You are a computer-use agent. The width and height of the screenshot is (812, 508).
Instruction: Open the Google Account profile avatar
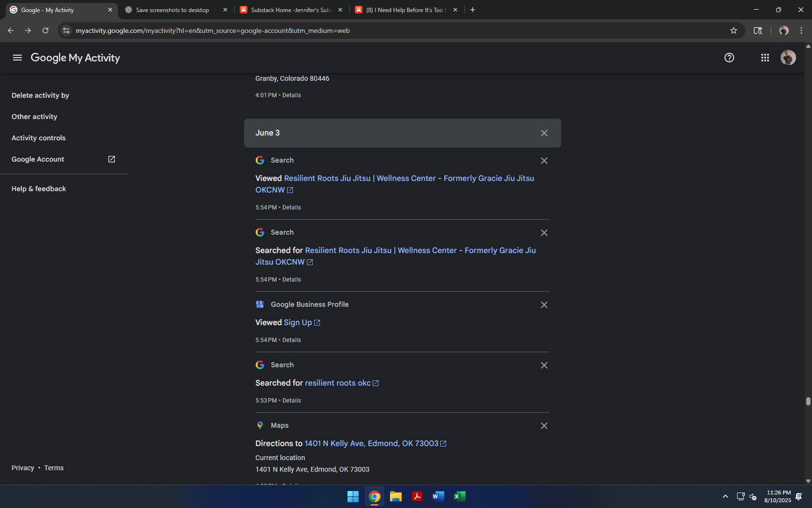788,58
